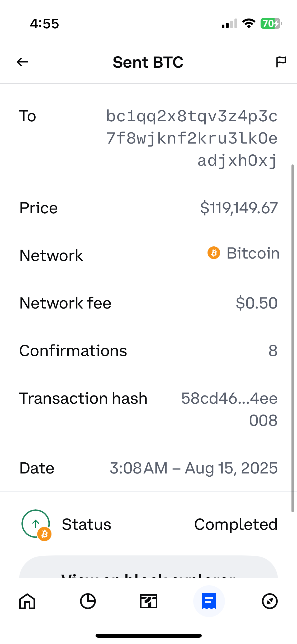Select the transactions receipt tab
This screenshot has width=297, height=644.
209,601
